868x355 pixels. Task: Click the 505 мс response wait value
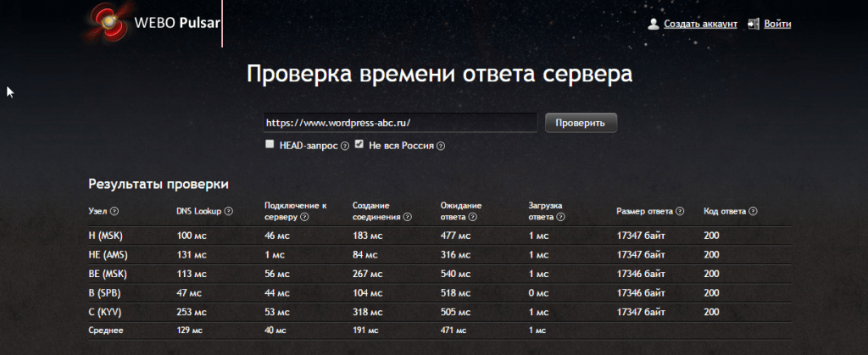(455, 313)
